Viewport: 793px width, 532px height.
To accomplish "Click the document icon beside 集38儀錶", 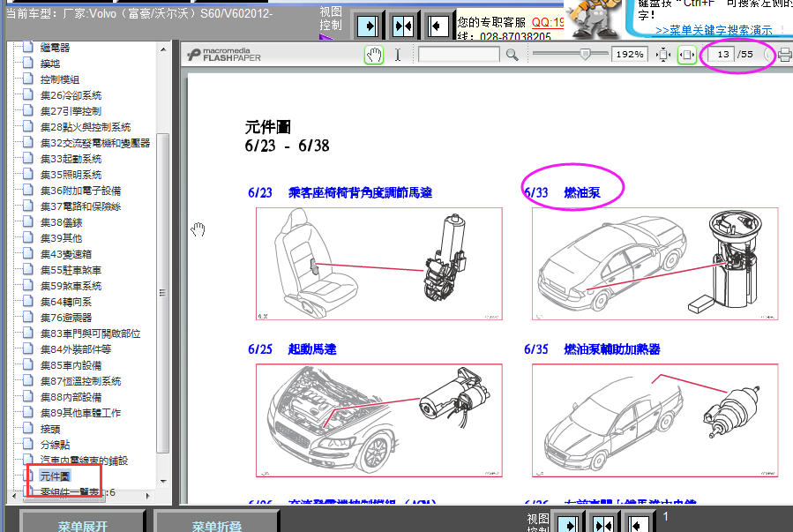I will point(28,222).
